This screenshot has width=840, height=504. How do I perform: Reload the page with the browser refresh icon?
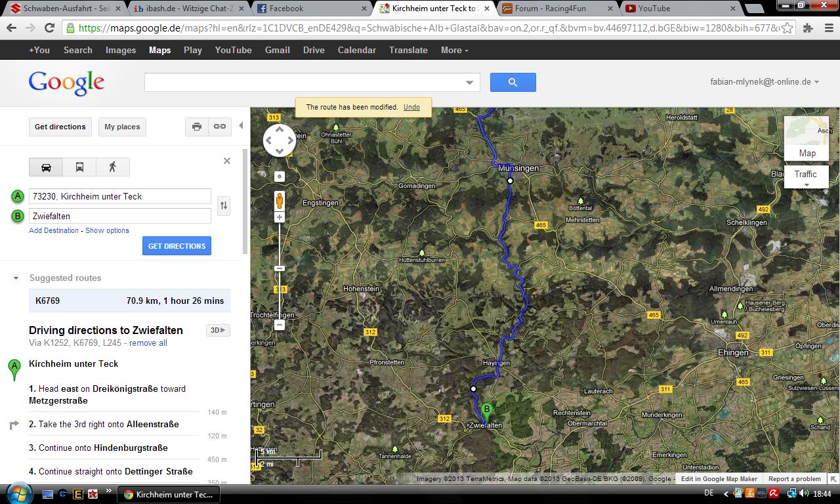(x=49, y=28)
